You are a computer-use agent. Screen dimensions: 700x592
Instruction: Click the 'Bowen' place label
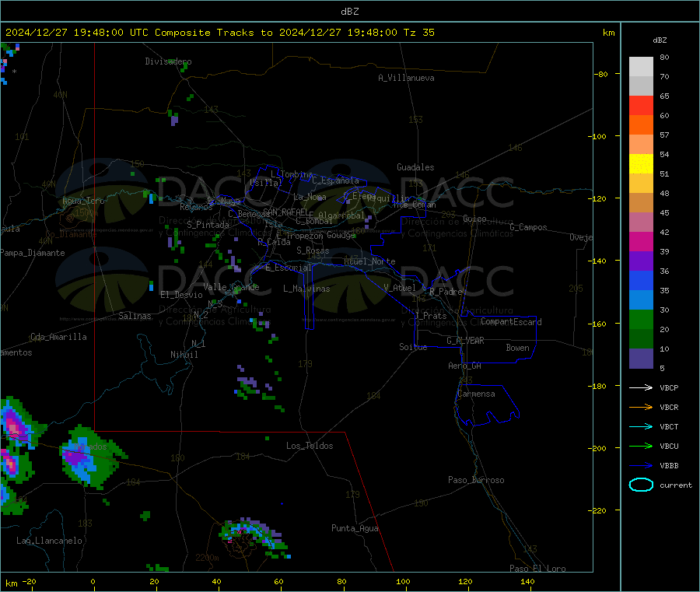(x=517, y=348)
